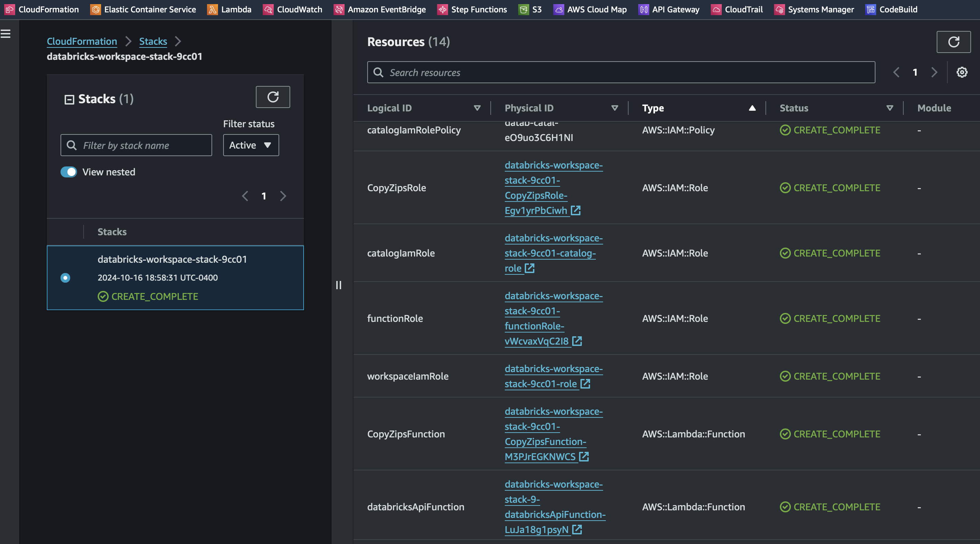Open API Gateway shortcut
Image resolution: width=980 pixels, height=544 pixels.
[669, 10]
